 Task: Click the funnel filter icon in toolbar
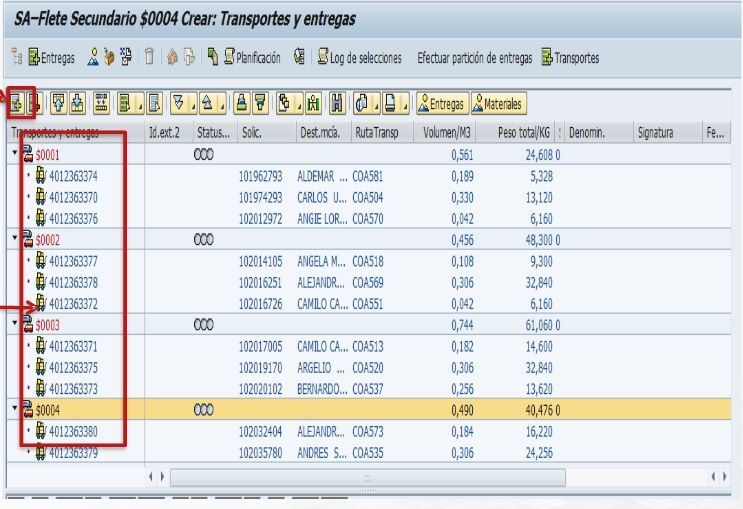click(259, 103)
